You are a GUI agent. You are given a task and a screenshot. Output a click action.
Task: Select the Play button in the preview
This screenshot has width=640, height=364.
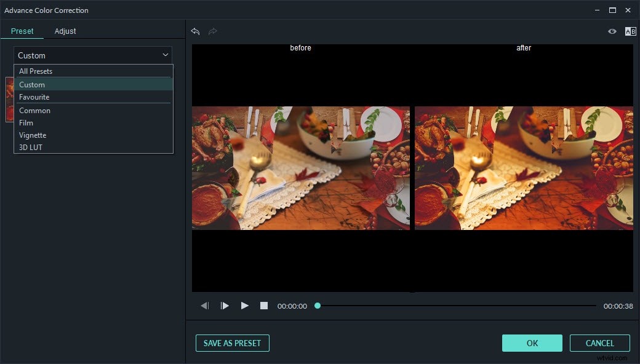tap(244, 305)
